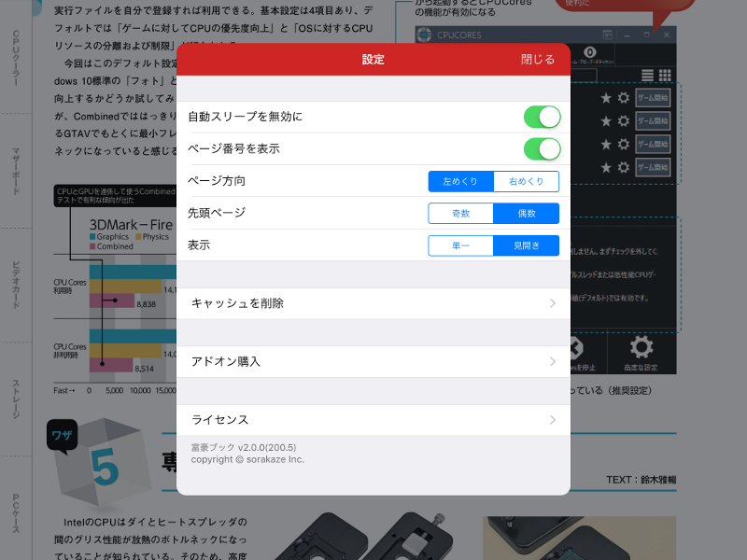
Task: Switch to grid view in the CPUCORES window
Action: tap(665, 75)
